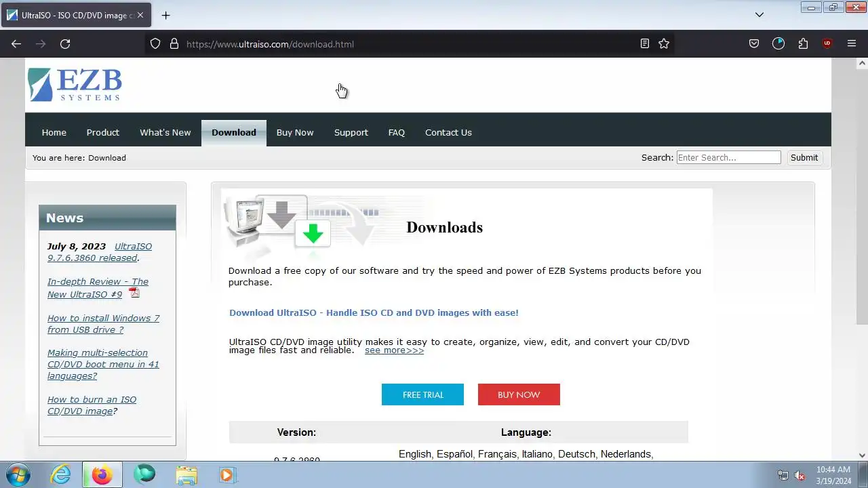Open the Home menu item
Viewport: 868px width, 488px height.
click(x=54, y=132)
